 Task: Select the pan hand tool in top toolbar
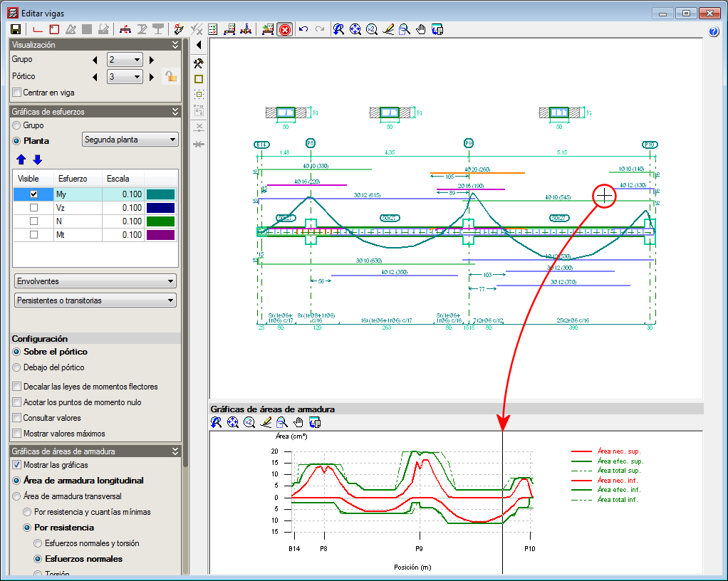[x=420, y=29]
